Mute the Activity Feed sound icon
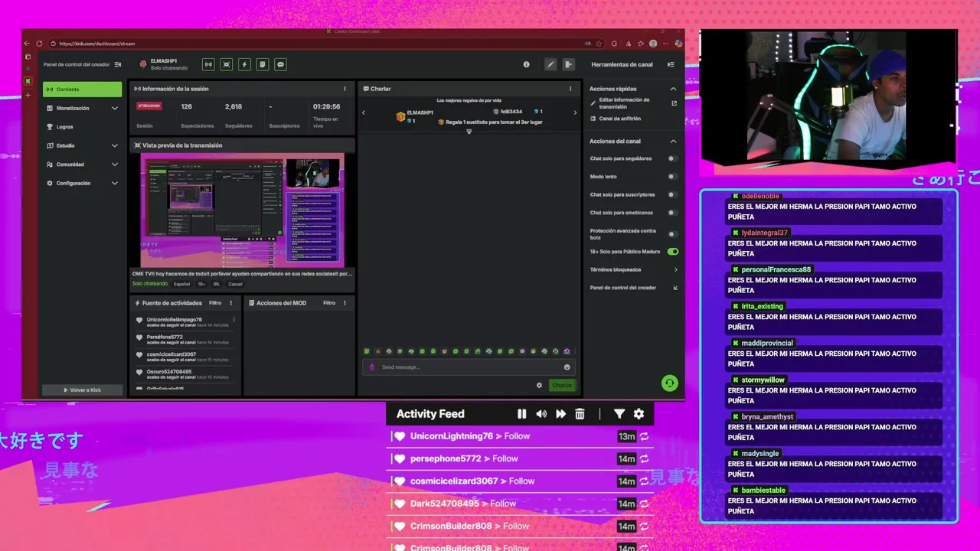The height and width of the screenshot is (551, 980). pos(541,414)
